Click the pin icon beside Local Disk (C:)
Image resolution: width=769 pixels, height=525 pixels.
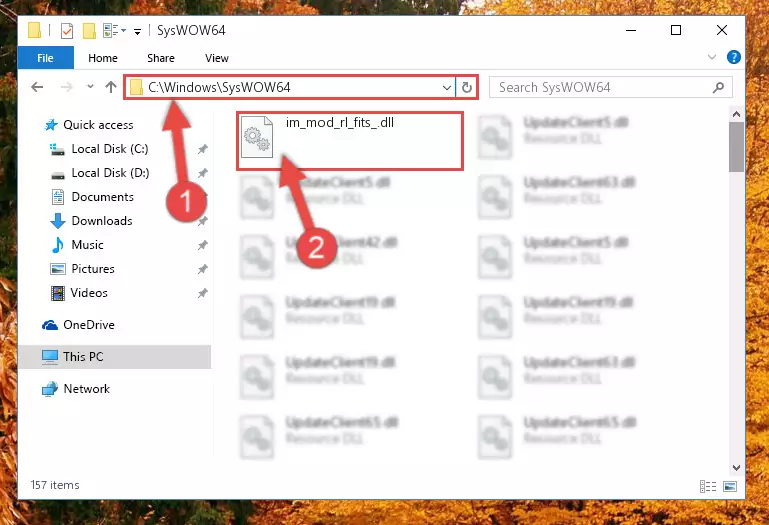coord(202,149)
